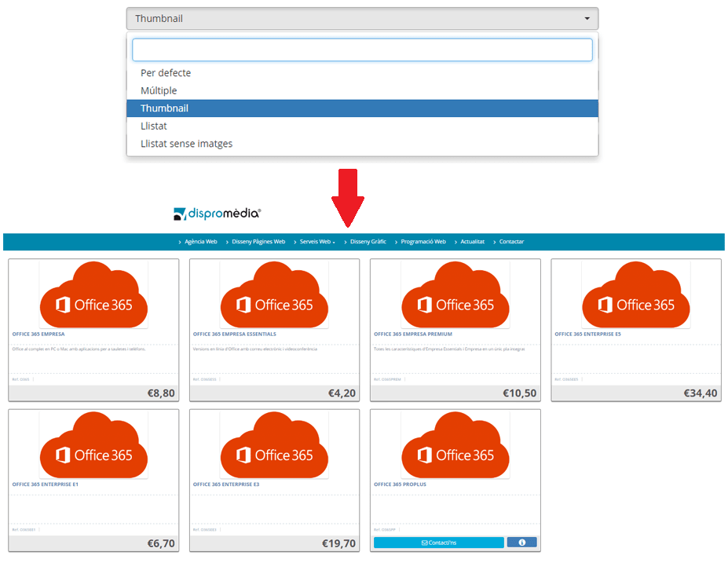
Task: Click the 'Ref. O365PREM' reference text
Action: (x=387, y=380)
